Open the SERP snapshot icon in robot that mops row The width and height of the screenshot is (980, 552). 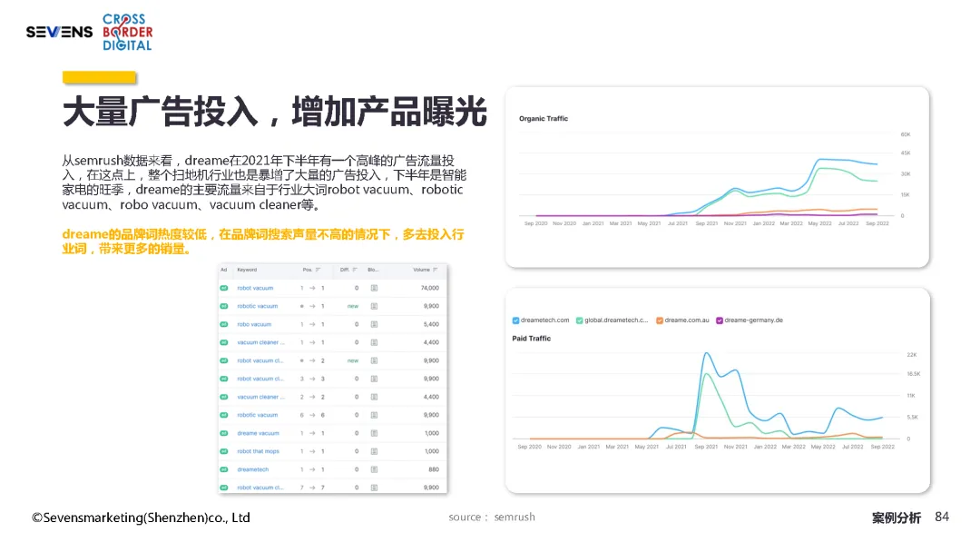click(x=374, y=451)
